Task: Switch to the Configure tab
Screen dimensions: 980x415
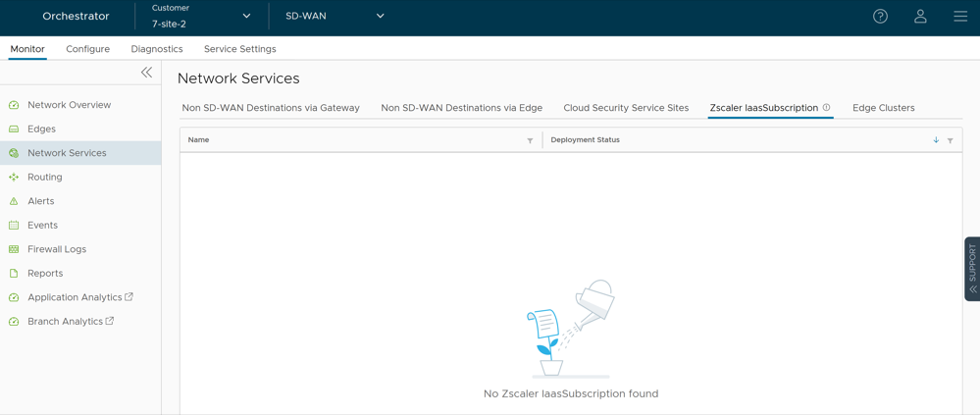Action: (87, 49)
